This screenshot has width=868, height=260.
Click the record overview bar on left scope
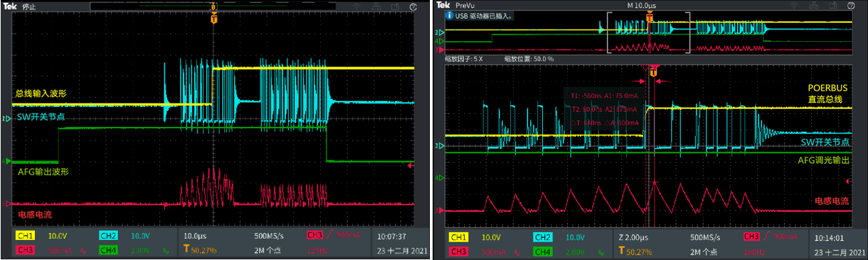point(214,6)
